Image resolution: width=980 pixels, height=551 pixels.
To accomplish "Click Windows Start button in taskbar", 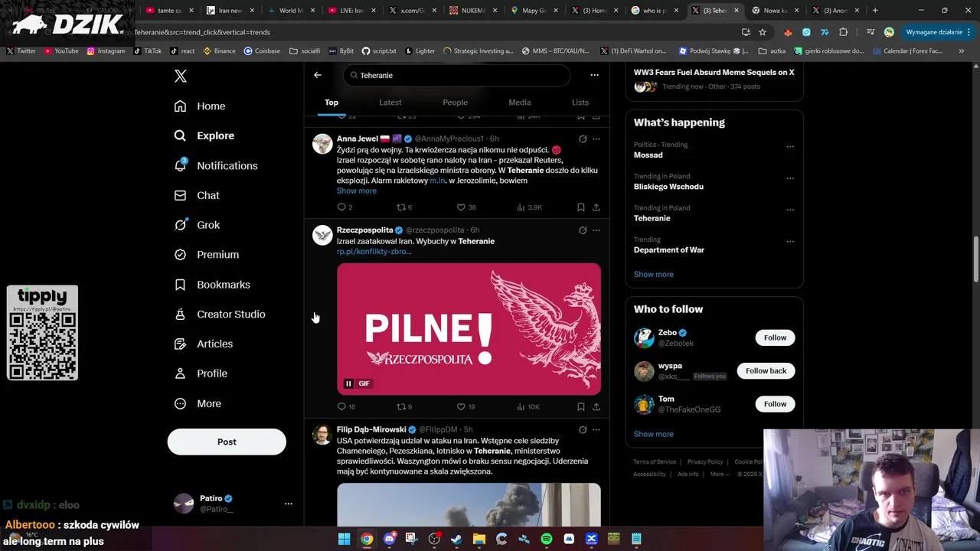I will click(x=345, y=539).
